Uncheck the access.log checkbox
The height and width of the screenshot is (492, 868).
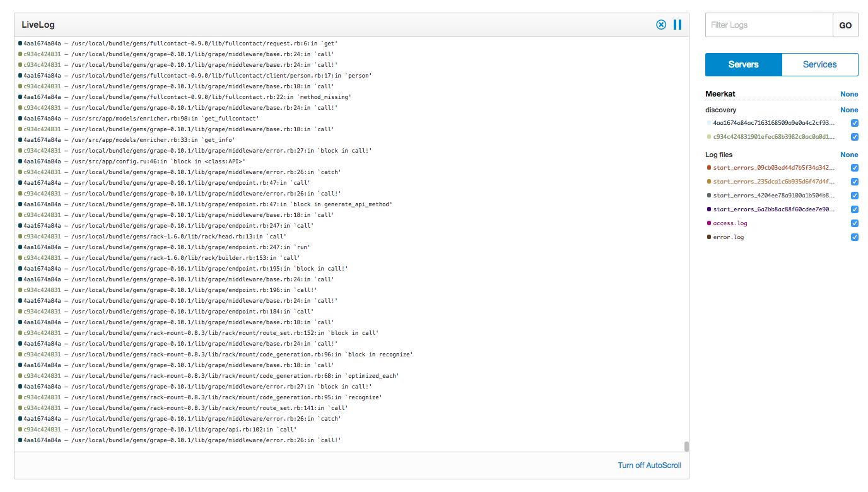pos(855,223)
